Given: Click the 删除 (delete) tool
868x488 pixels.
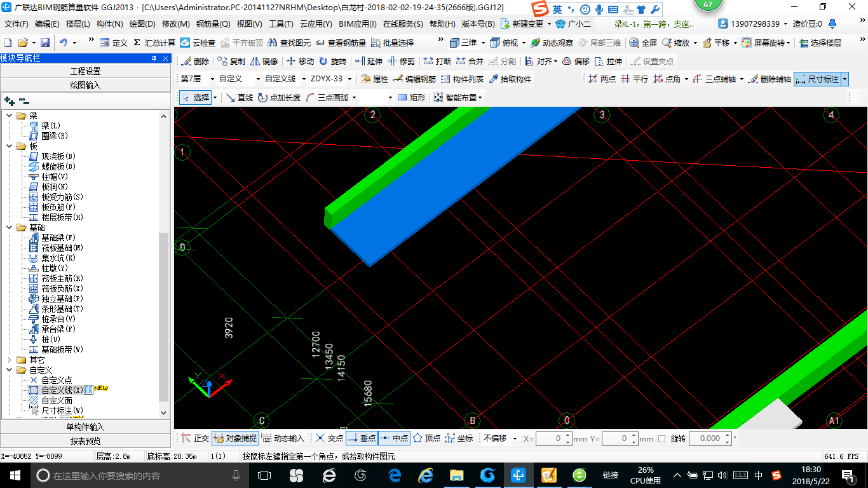Looking at the screenshot, I should (195, 62).
